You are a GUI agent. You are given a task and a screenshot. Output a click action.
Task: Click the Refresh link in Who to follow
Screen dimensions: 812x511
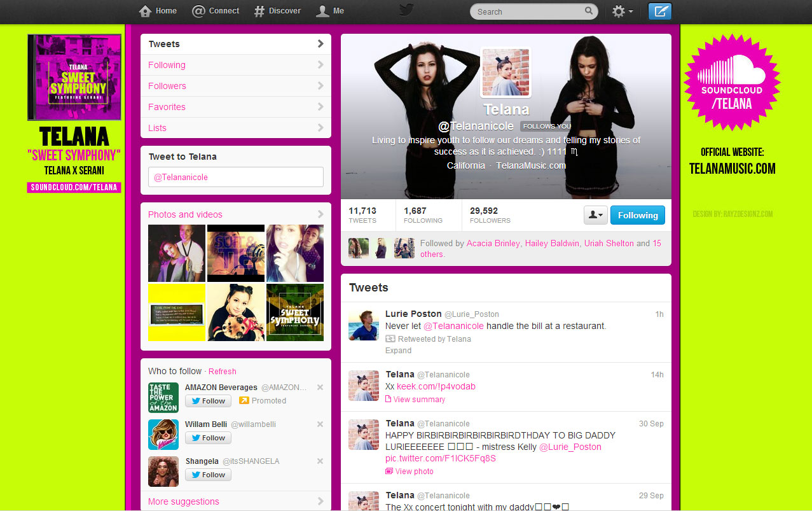click(222, 372)
